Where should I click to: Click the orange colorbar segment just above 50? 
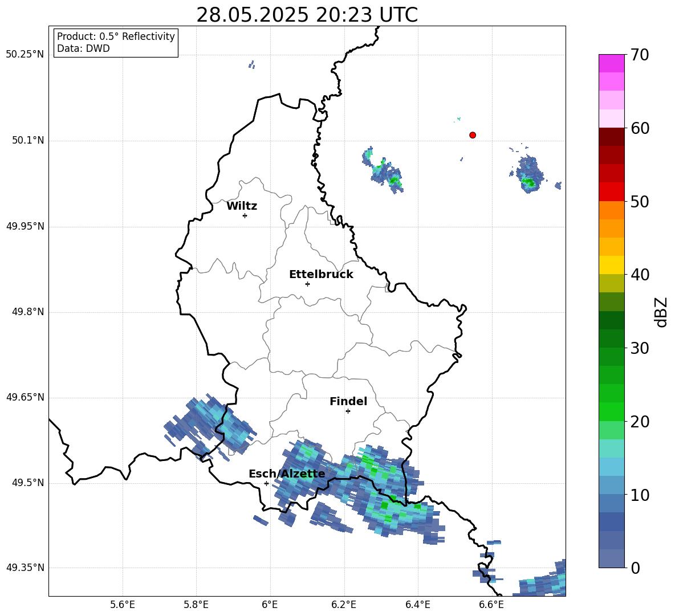(x=611, y=210)
